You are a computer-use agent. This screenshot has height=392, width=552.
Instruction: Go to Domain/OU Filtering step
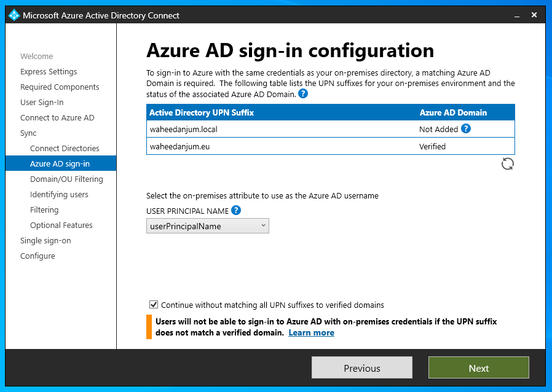pos(66,179)
